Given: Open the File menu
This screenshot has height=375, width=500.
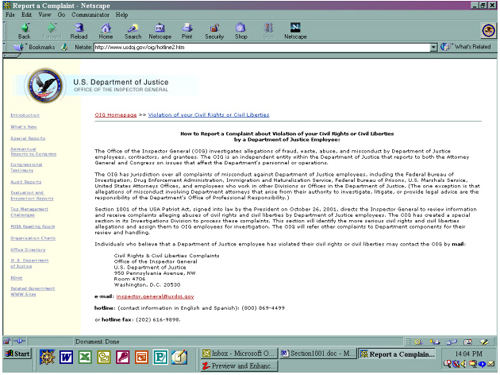Looking at the screenshot, I should 10,15.
